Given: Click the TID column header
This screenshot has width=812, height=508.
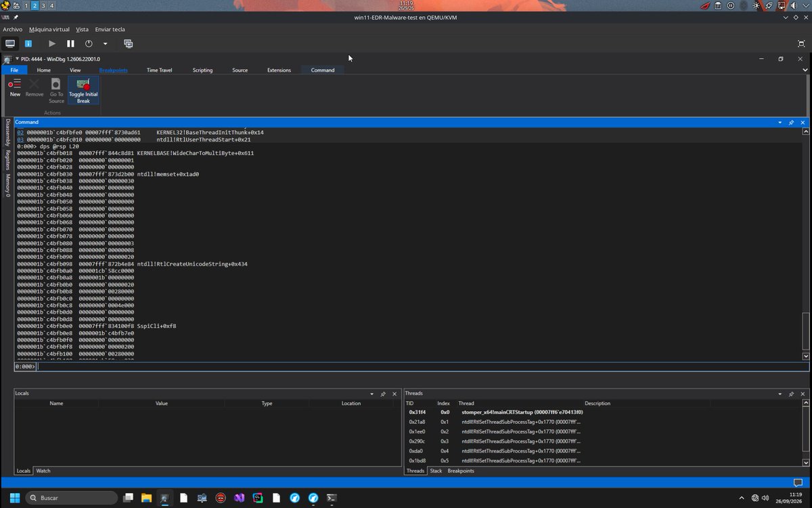Looking at the screenshot, I should [409, 403].
